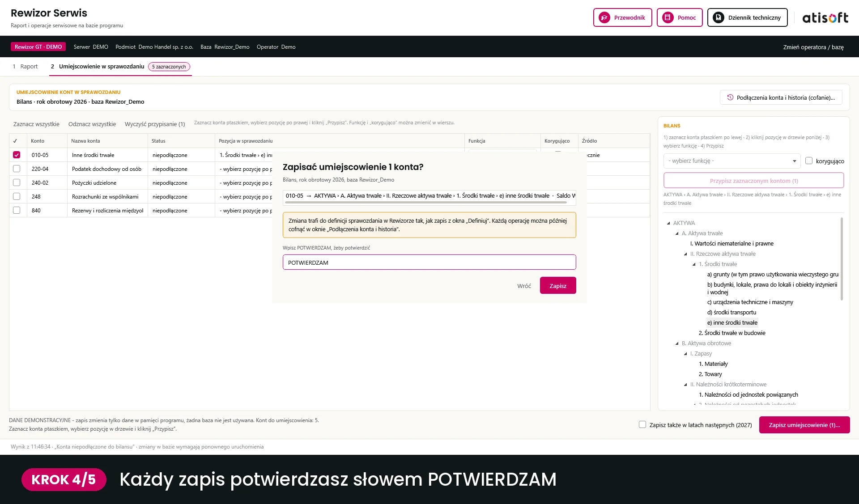Select 1. Materiały in the tree
859x504 pixels.
pos(713,364)
